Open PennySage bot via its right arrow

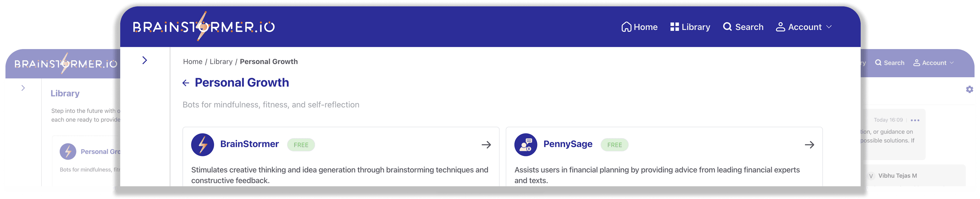(x=810, y=145)
